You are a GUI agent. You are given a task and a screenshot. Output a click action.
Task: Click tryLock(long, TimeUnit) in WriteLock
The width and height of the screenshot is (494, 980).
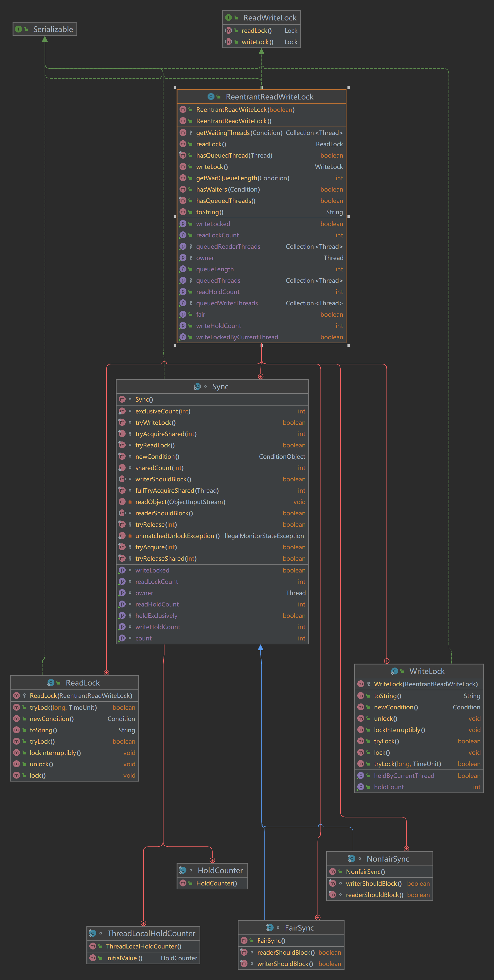419,764
